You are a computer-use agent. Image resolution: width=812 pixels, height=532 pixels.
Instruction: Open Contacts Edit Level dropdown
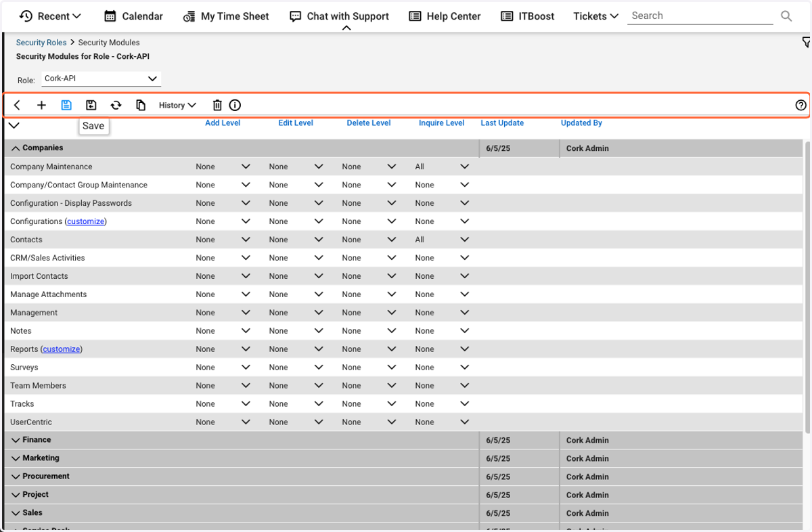(x=296, y=240)
